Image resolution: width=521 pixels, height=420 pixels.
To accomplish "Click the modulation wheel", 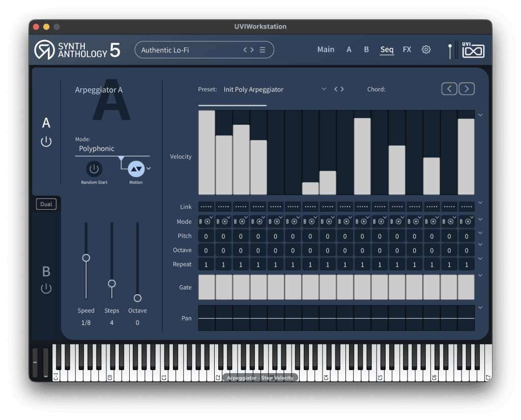I will tap(46, 362).
